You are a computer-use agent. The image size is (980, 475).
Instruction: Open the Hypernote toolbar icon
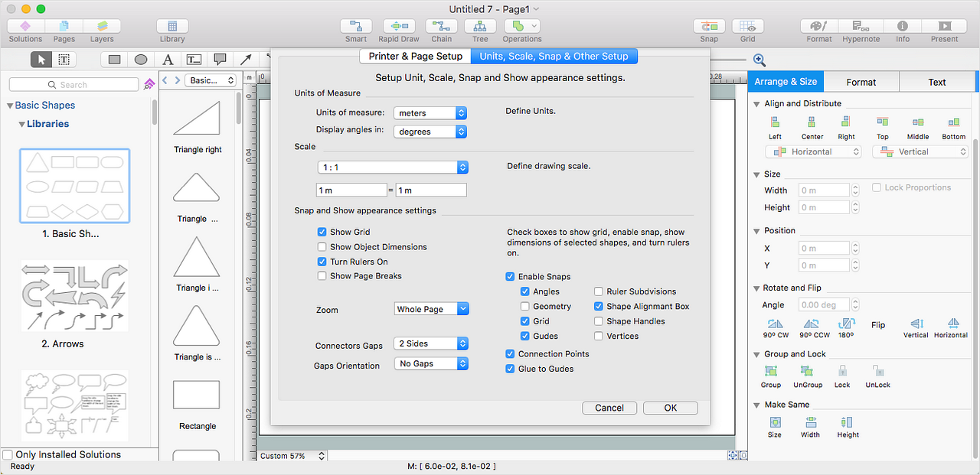[x=861, y=26]
